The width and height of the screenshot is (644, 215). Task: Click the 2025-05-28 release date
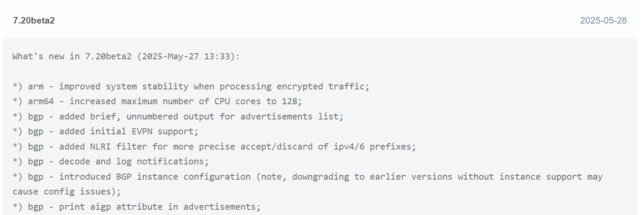tap(603, 20)
